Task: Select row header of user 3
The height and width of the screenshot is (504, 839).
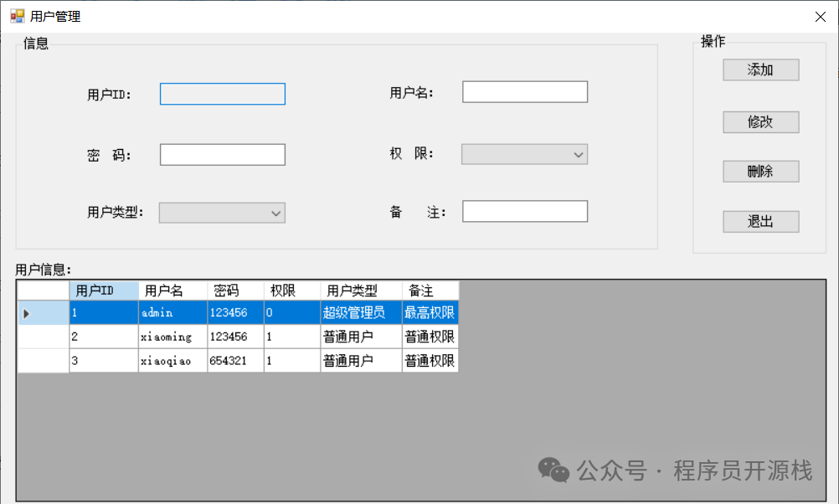Action: point(43,361)
